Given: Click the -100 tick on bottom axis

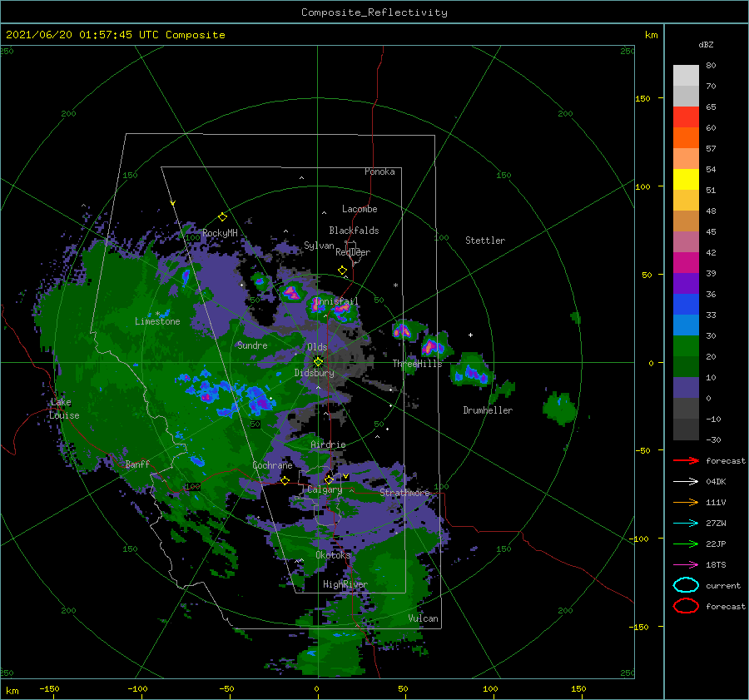Looking at the screenshot, I should click(137, 689).
